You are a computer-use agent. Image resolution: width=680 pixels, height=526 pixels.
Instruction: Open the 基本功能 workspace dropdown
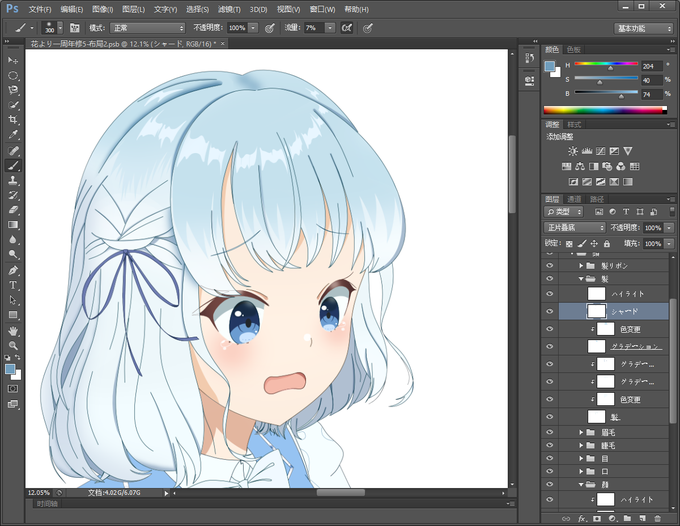643,29
